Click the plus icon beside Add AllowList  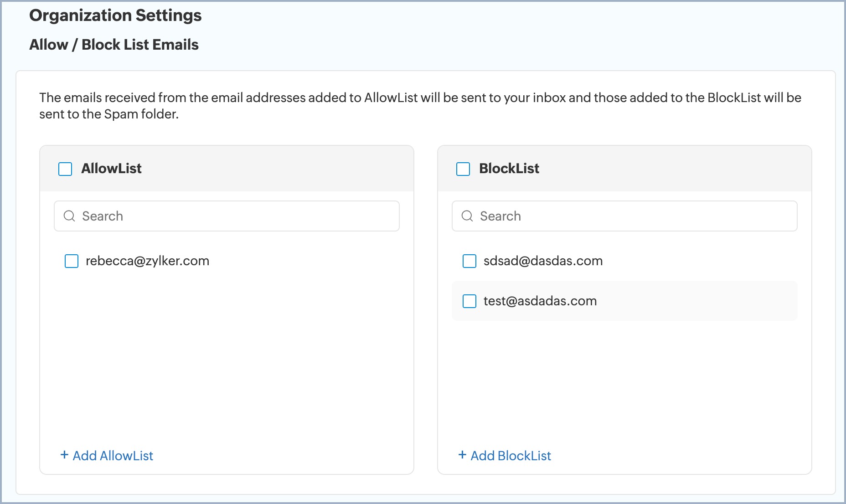(64, 455)
